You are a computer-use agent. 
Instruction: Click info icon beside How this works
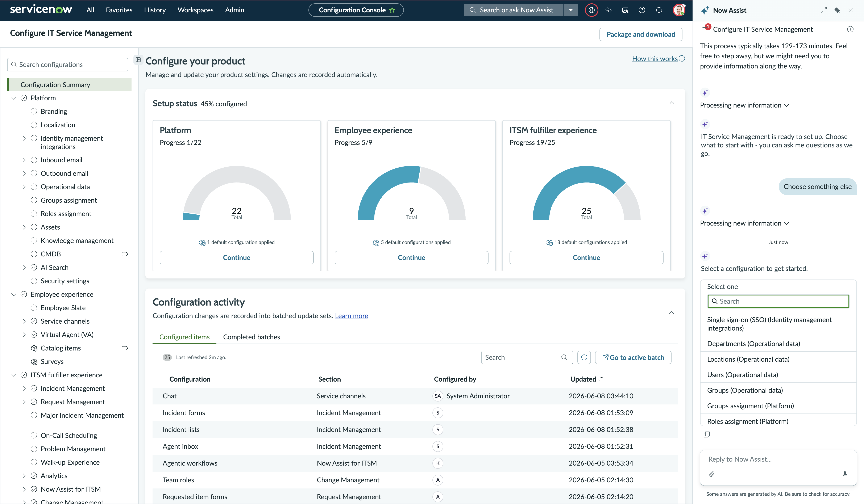(682, 59)
